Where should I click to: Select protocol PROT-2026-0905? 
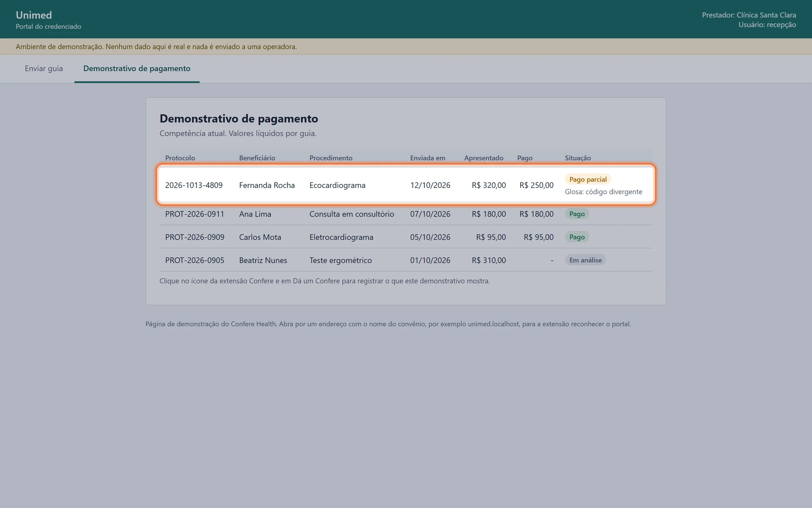(195, 260)
